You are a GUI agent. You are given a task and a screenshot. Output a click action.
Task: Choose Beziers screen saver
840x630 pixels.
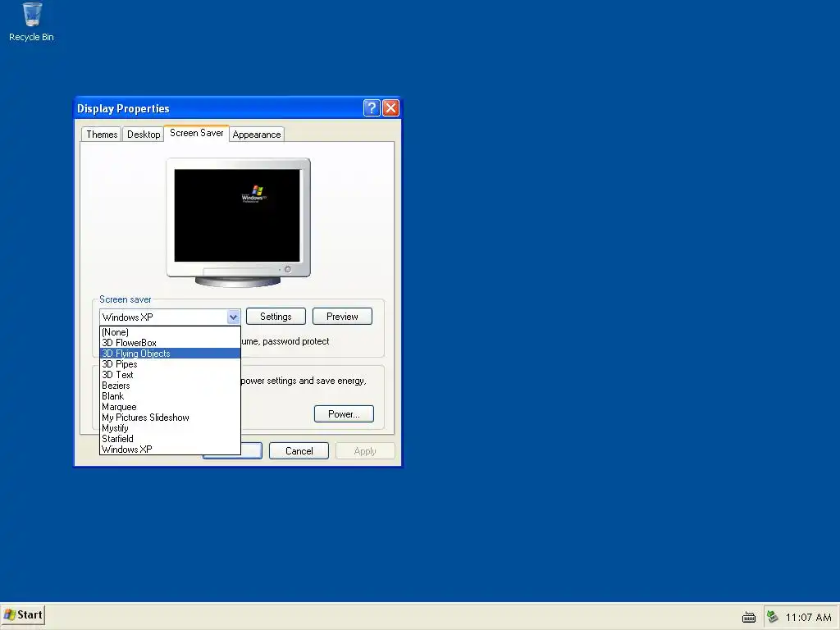click(x=170, y=386)
